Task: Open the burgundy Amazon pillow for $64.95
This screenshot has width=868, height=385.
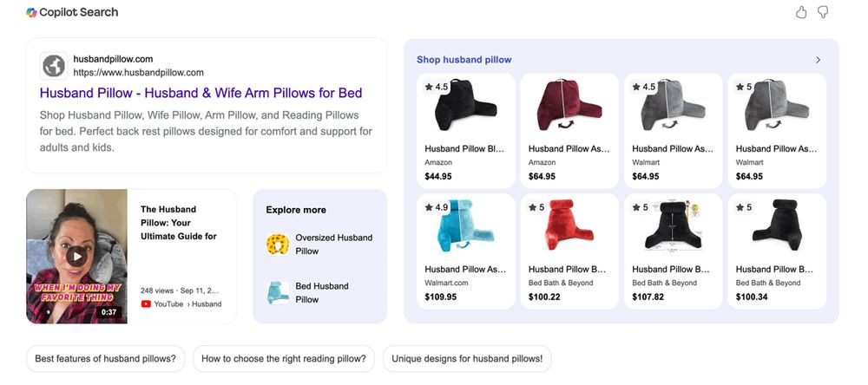Action: coord(568,130)
